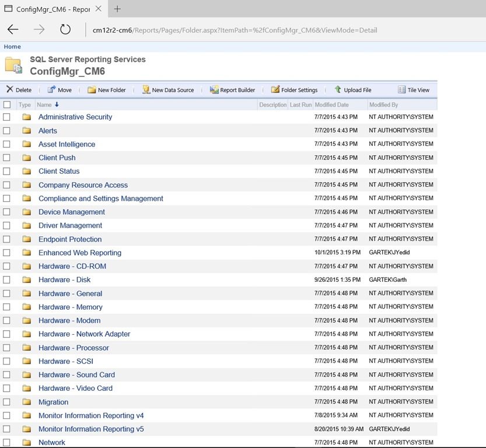Open the Compliance and Settings Management folder
This screenshot has height=448, width=486.
click(101, 198)
